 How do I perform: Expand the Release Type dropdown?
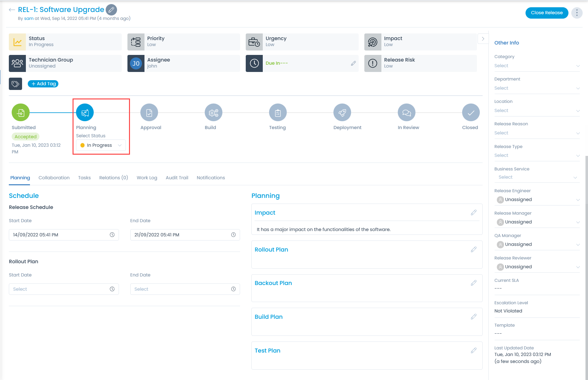pyautogui.click(x=537, y=155)
